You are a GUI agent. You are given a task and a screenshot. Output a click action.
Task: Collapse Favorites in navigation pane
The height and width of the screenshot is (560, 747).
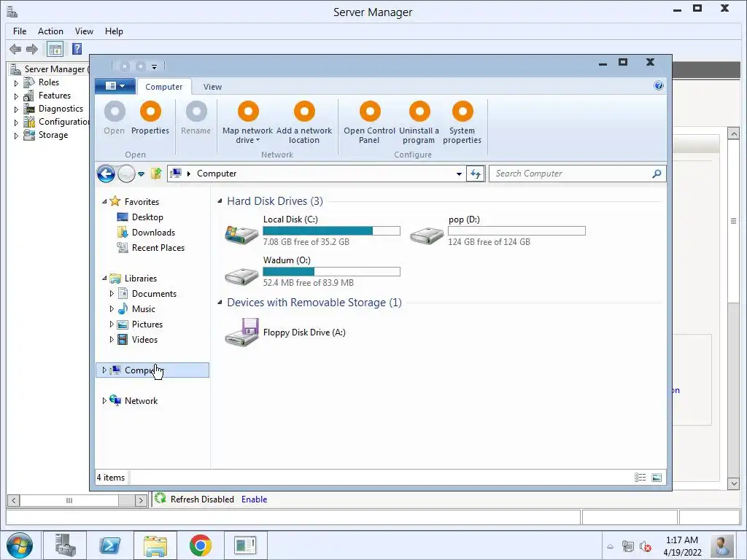(104, 201)
